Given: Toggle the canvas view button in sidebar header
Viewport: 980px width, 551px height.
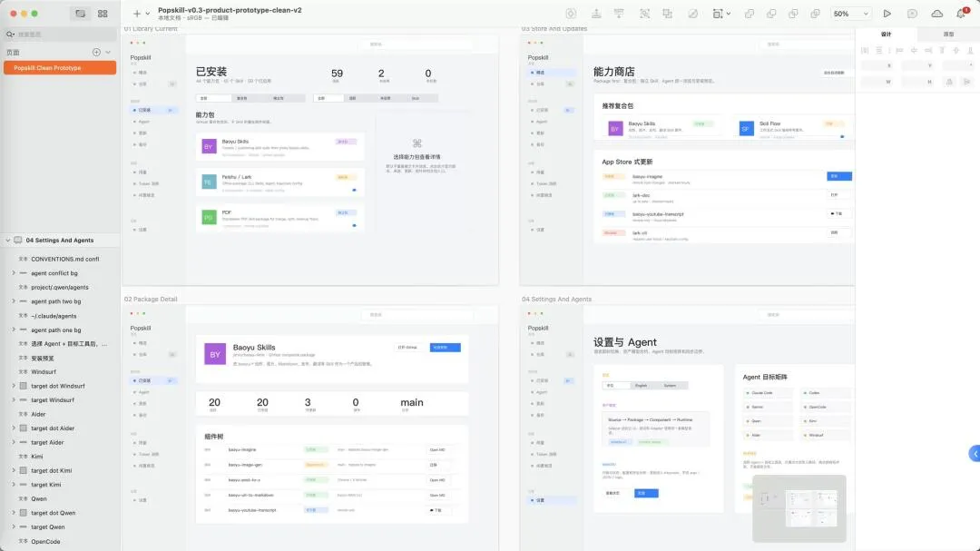Looking at the screenshot, I should (81, 13).
